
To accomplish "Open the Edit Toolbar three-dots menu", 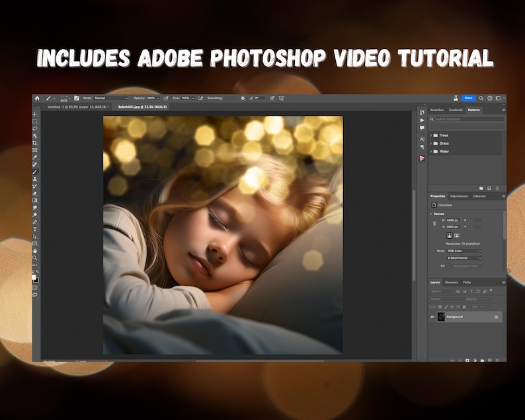I will [x=35, y=265].
